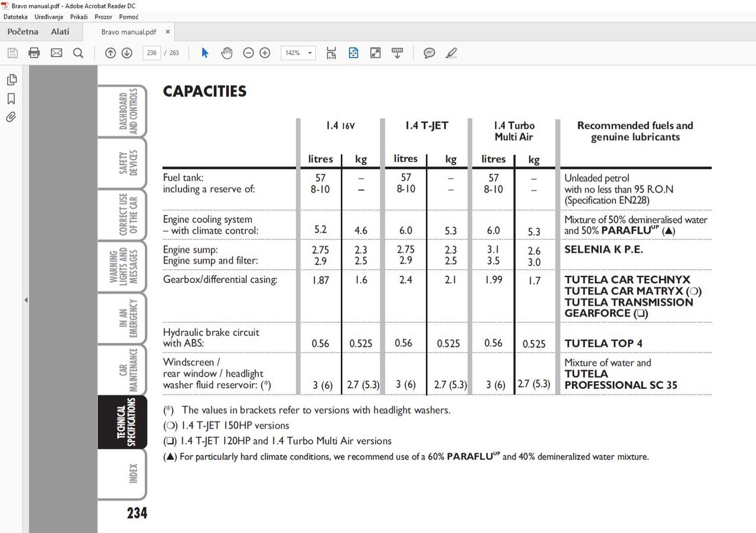Click fit one full page icon
The width and height of the screenshot is (756, 533).
[353, 53]
